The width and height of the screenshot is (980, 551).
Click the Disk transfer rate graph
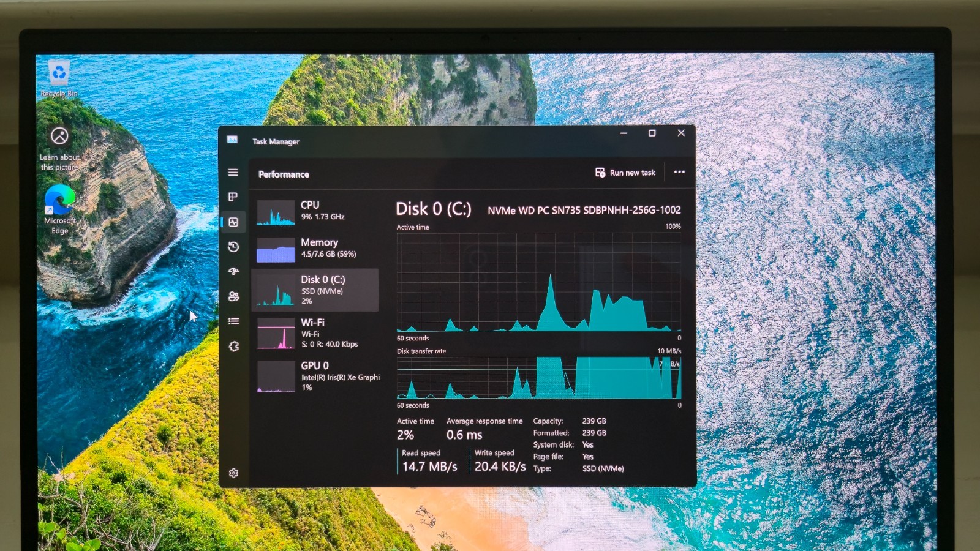click(539, 378)
